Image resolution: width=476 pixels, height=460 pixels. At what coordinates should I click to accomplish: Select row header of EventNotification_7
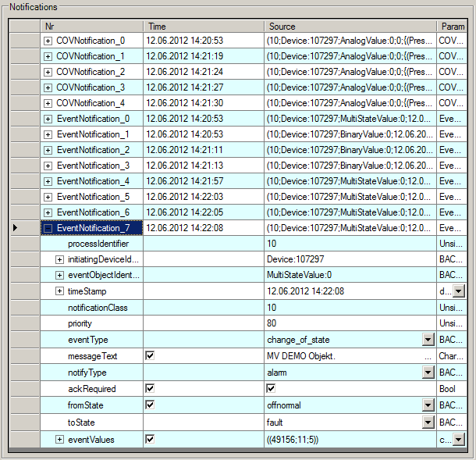tap(25, 228)
